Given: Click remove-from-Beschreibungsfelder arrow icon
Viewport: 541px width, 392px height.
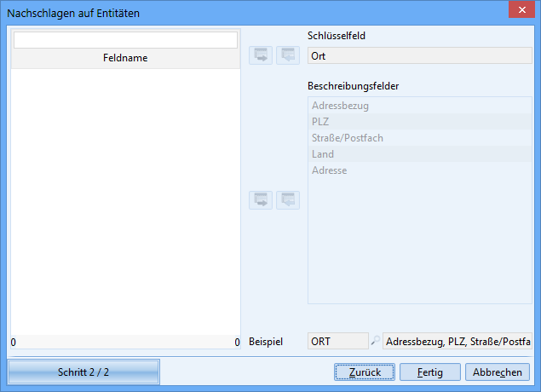Looking at the screenshot, I should 287,200.
